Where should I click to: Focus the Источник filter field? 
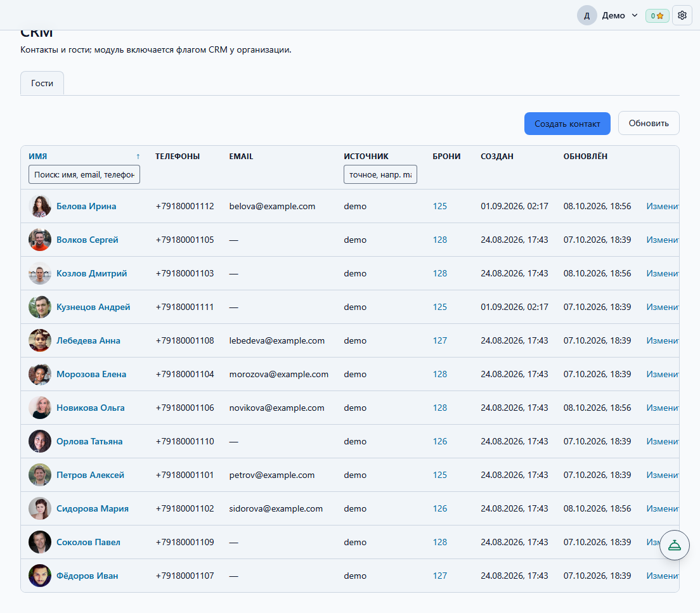point(380,174)
